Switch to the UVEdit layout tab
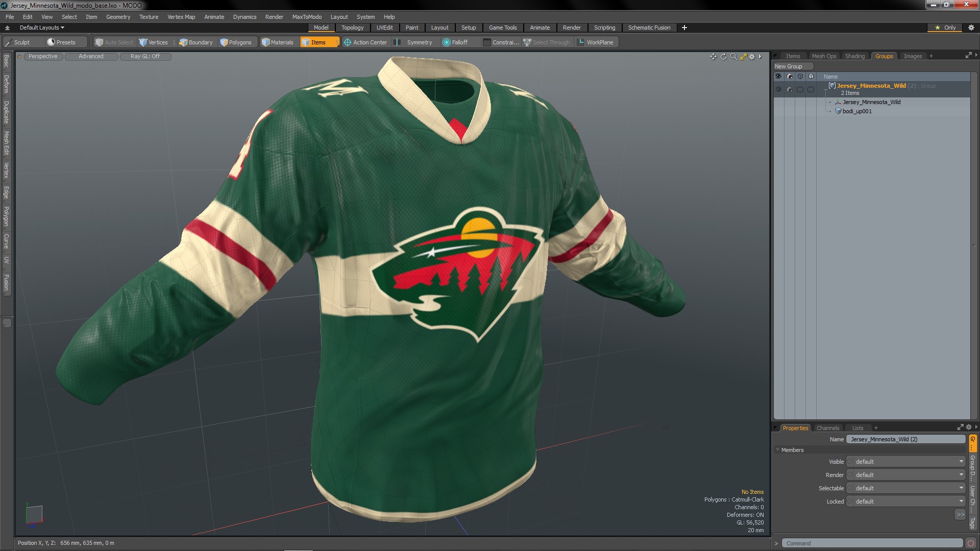Screen dimensions: 980x551 point(384,28)
